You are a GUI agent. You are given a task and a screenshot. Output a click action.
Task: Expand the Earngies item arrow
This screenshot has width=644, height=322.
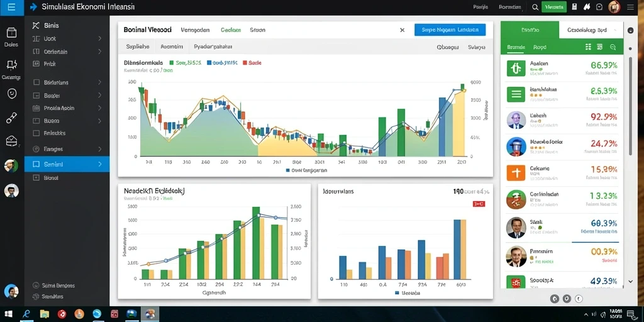(x=99, y=149)
